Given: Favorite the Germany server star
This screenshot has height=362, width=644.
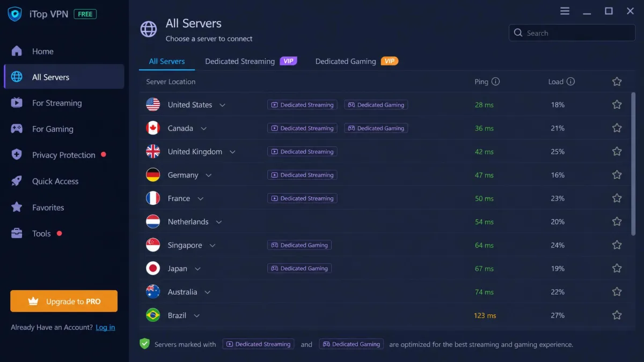Looking at the screenshot, I should click(617, 175).
